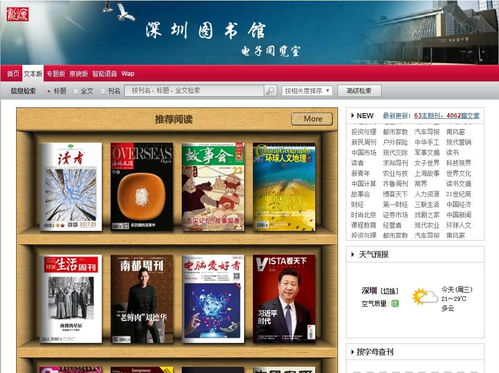Open the 中国经济 link
Screen dimensions: 499x373
(x=459, y=204)
